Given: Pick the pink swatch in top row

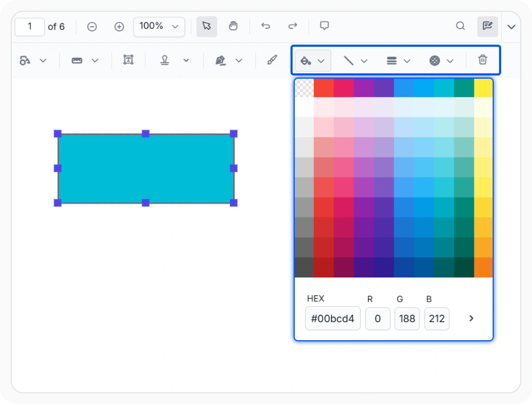Looking at the screenshot, I should tap(344, 88).
